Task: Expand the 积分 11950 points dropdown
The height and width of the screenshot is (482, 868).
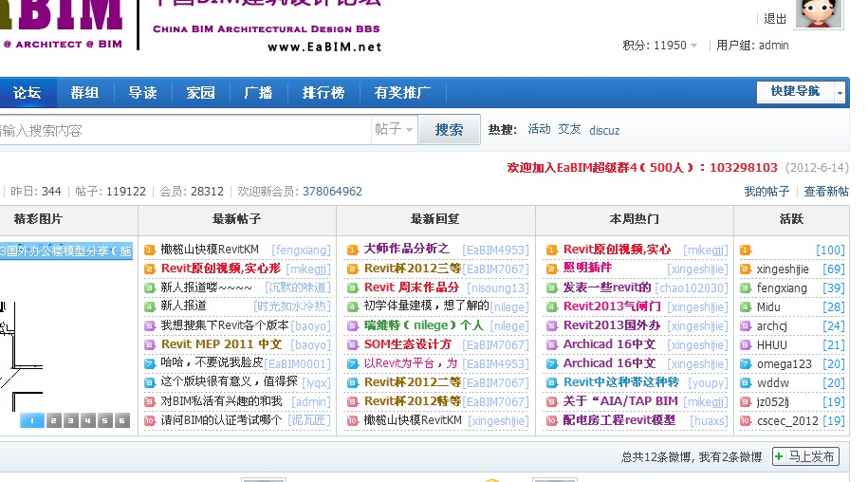Action: pyautogui.click(x=660, y=46)
